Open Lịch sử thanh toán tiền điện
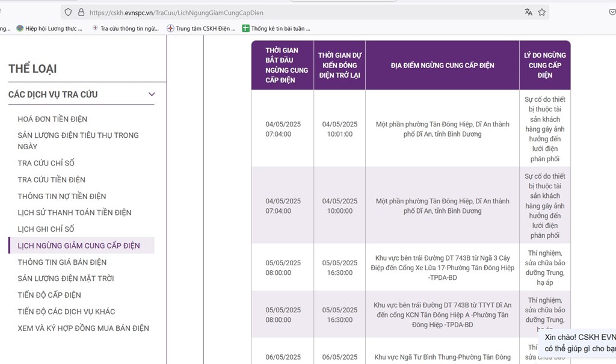The image size is (616, 364). pyautogui.click(x=74, y=212)
